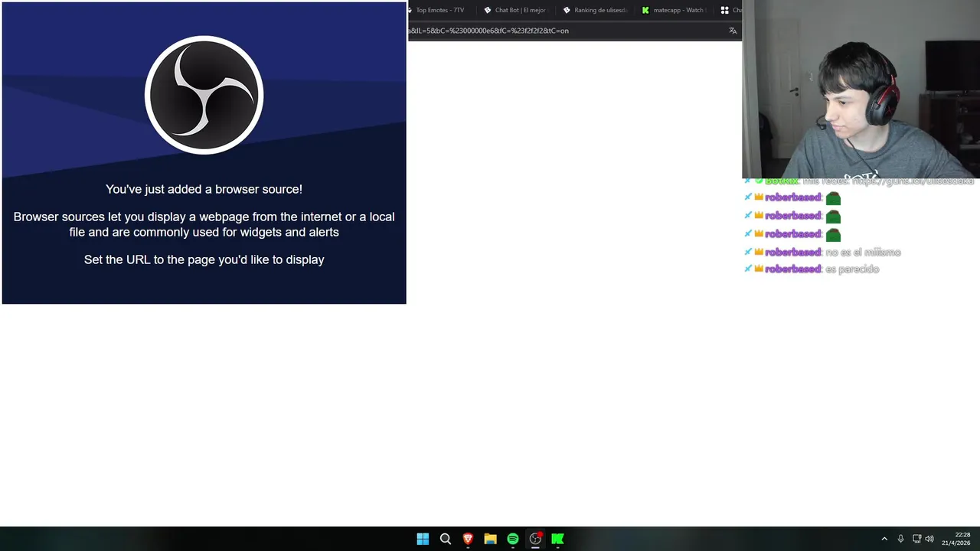Switch to Chat Bot | El mejor tab
The image size is (980, 551).
coord(514,11)
